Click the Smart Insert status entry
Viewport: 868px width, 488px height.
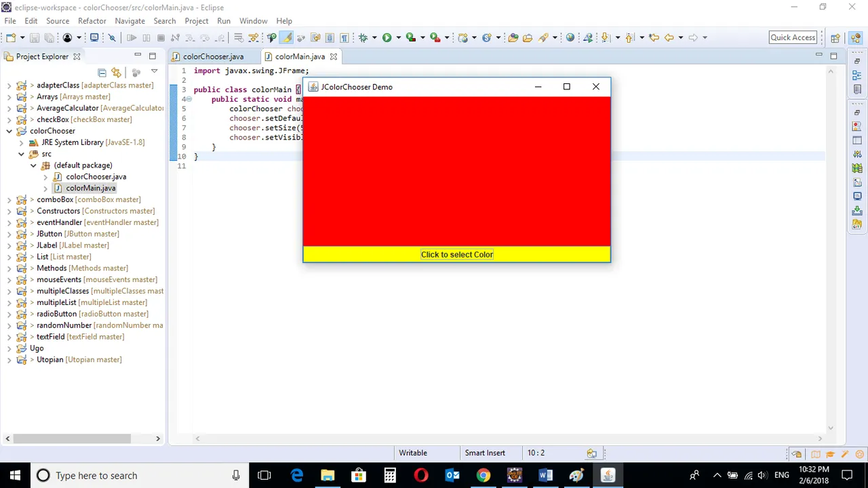tap(485, 453)
